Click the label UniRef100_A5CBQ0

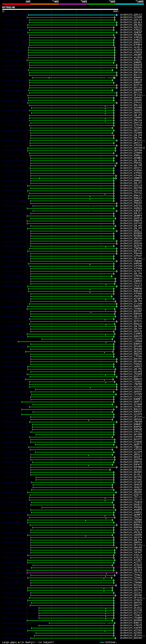131,35
